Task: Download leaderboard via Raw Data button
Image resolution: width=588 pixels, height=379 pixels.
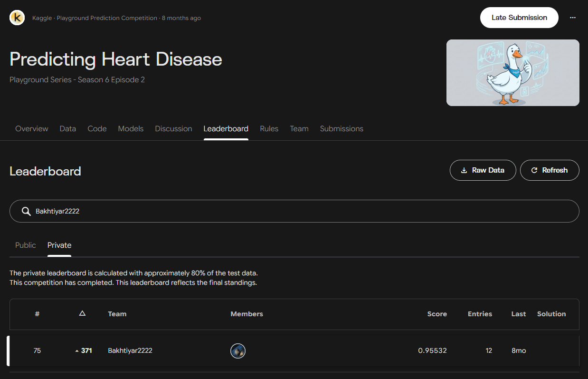Action: pos(483,170)
